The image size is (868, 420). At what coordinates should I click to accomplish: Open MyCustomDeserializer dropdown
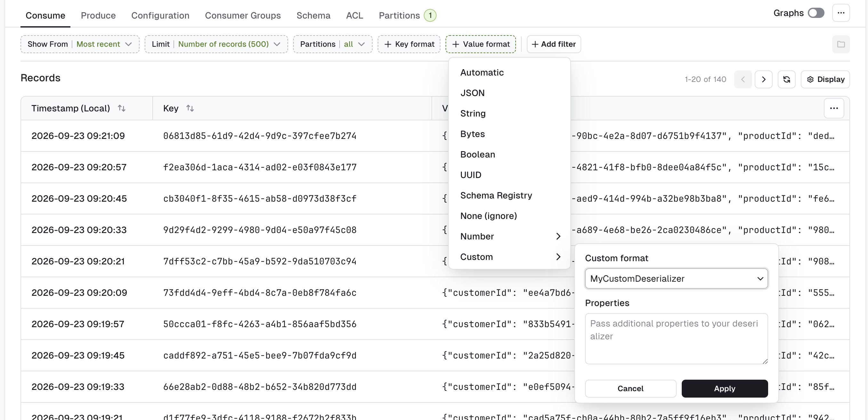pos(676,279)
